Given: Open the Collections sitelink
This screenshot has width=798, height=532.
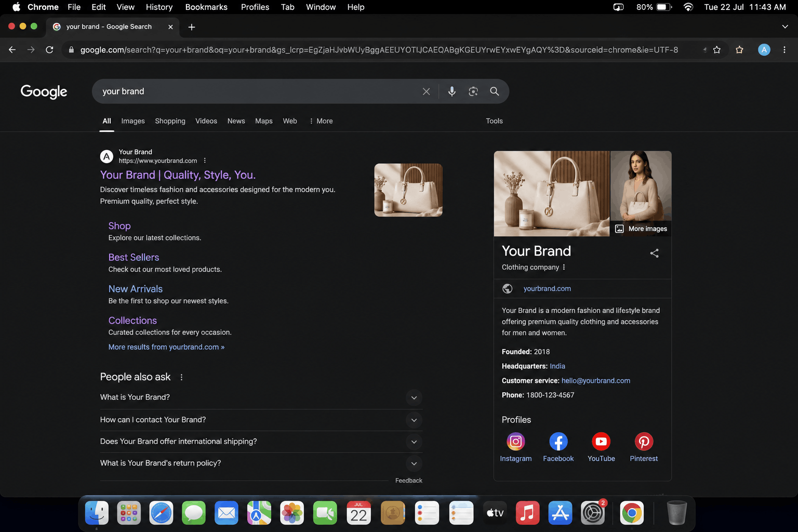Looking at the screenshot, I should [x=132, y=321].
